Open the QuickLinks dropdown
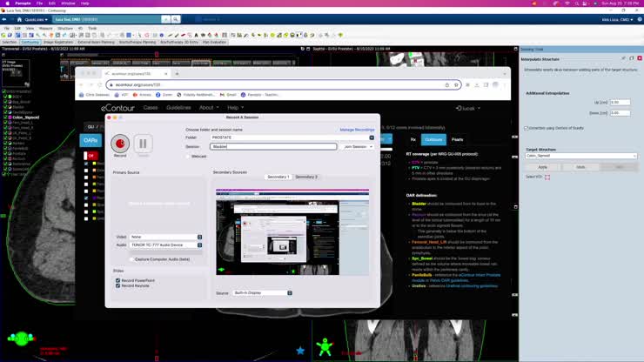644x362 pixels. pyautogui.click(x=36, y=20)
